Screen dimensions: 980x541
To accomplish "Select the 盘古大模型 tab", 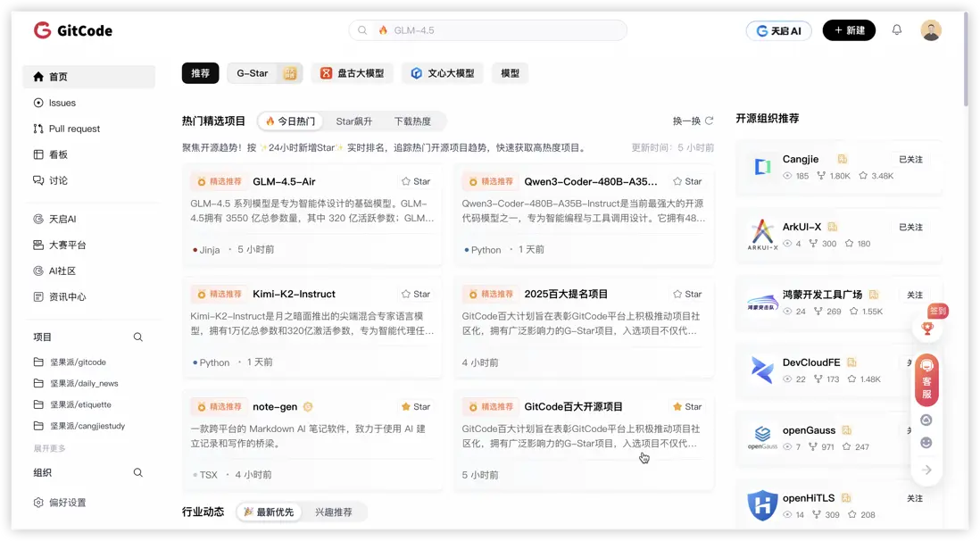I will coord(352,73).
